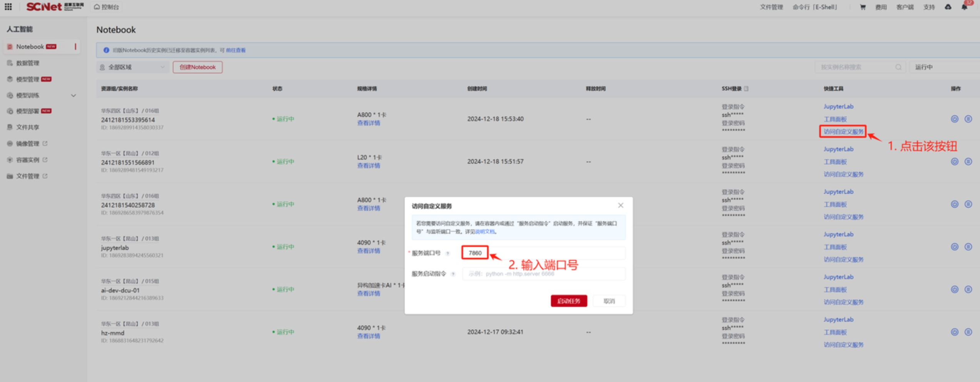Click the cloud download icon in header

pos(948,7)
